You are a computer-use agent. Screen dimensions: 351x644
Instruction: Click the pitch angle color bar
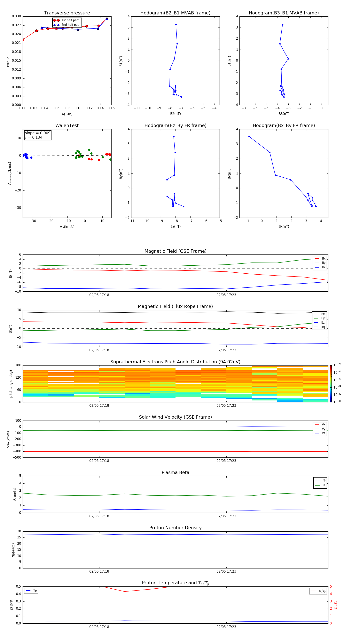pos(331,384)
